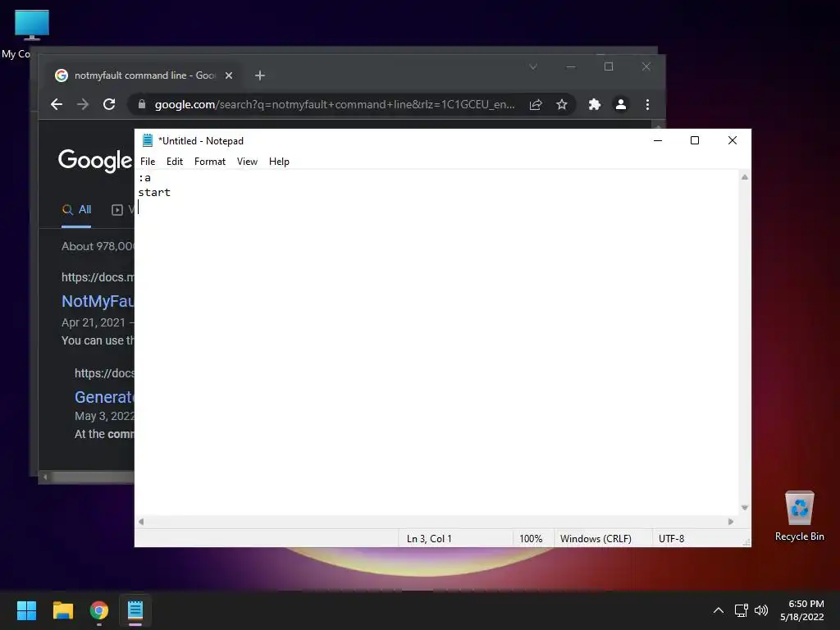Screen dimensions: 840x630
Task: Minimize the Notepad window
Action: 658,140
